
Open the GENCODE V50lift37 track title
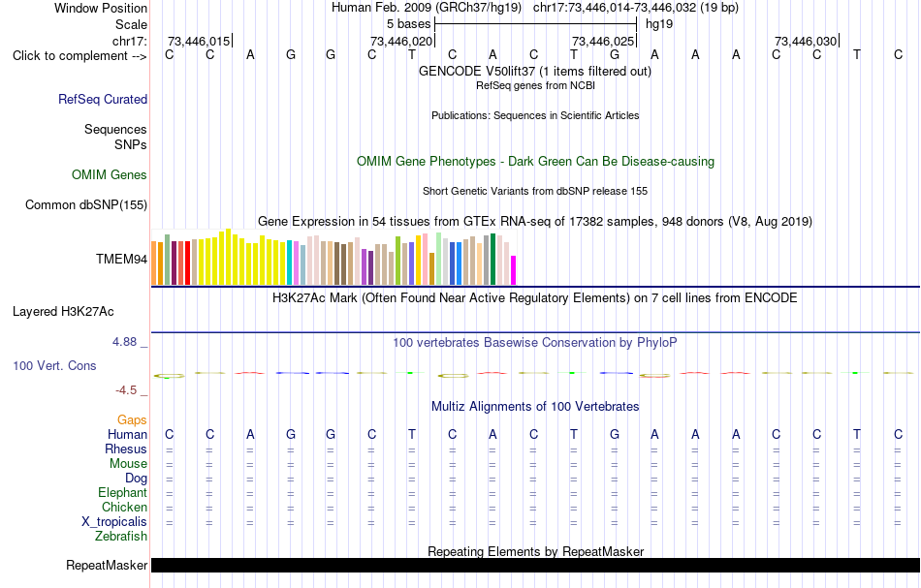(534, 71)
